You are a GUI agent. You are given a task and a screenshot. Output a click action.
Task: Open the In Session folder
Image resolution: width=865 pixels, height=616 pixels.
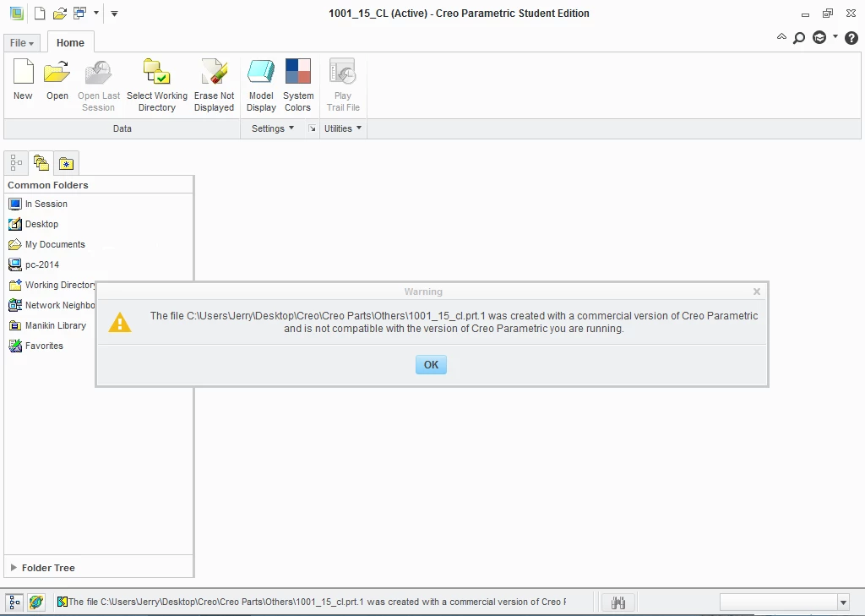point(38,204)
